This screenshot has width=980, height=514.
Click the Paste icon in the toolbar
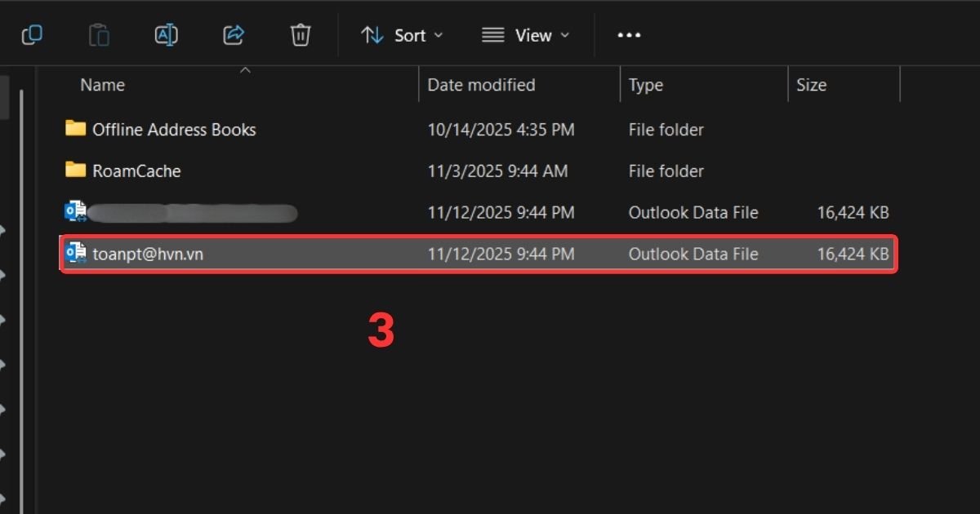pos(98,34)
